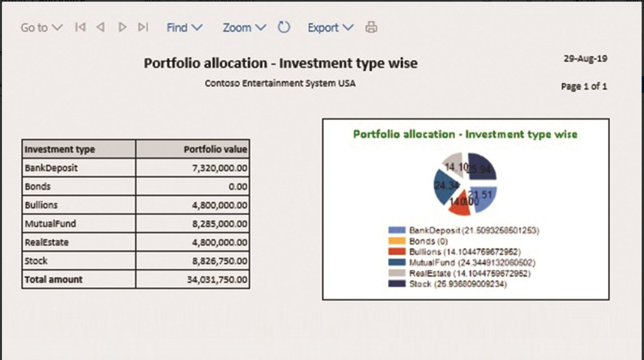The height and width of the screenshot is (360, 644).
Task: Click the Total amount value cell
Action: (x=193, y=280)
